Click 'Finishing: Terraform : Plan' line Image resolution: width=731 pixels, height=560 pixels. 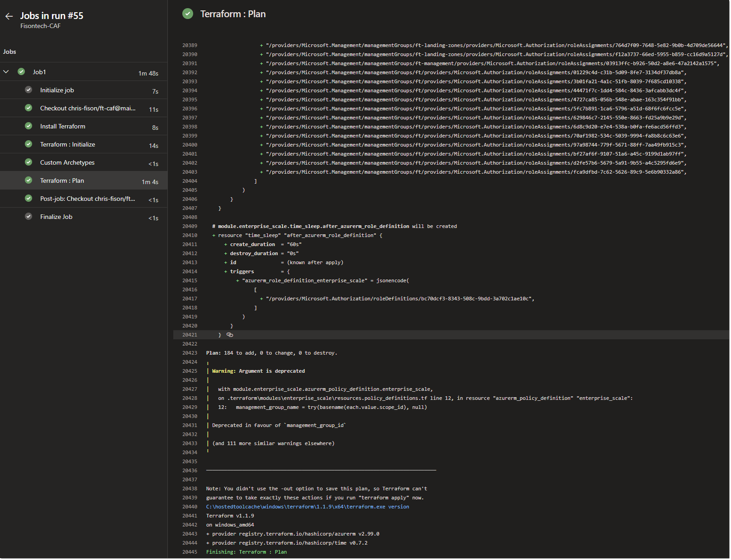tap(247, 552)
